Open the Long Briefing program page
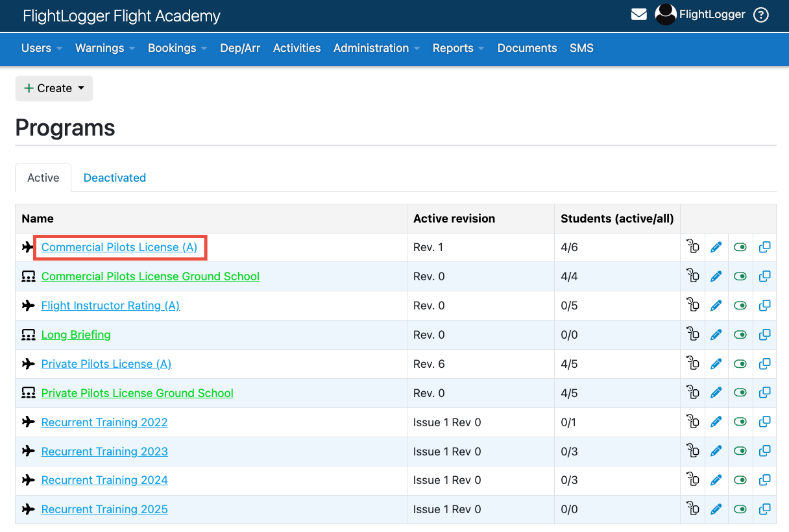 [76, 334]
